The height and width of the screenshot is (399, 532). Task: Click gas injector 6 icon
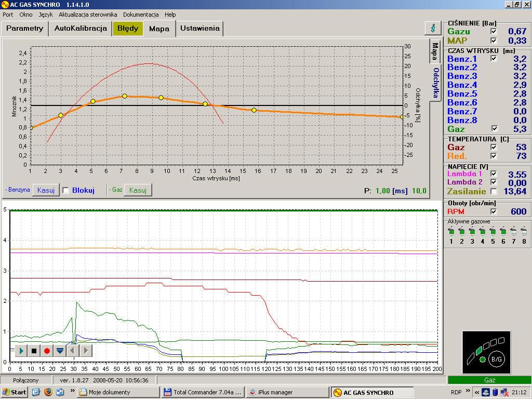point(503,232)
